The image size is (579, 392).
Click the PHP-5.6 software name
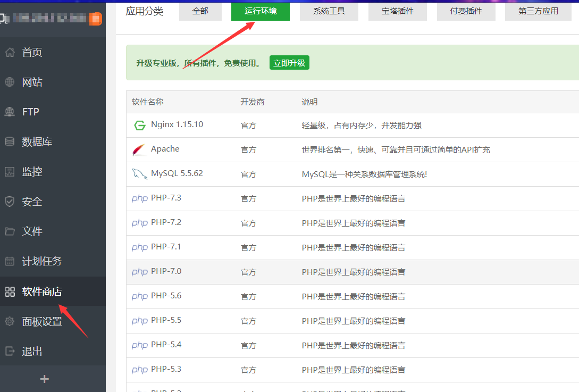(x=166, y=295)
